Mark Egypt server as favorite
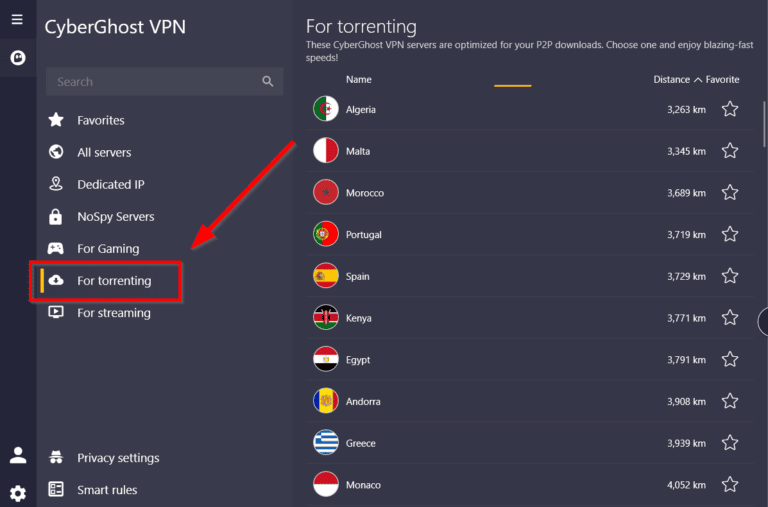The image size is (768, 507). (730, 359)
